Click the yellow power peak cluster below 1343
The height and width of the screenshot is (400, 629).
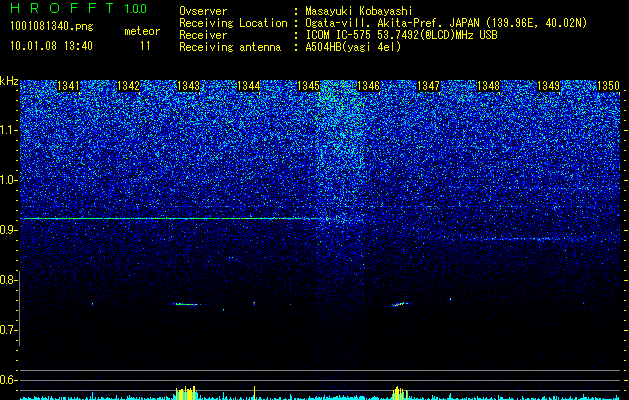click(186, 392)
